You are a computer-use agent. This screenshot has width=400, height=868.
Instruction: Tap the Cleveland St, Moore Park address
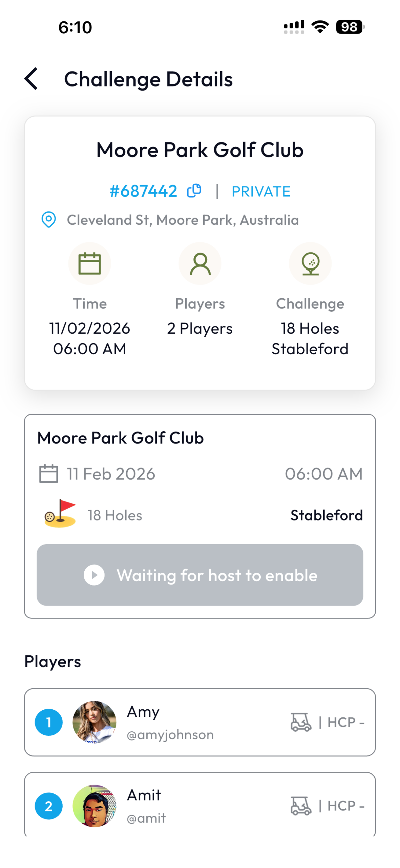183,220
